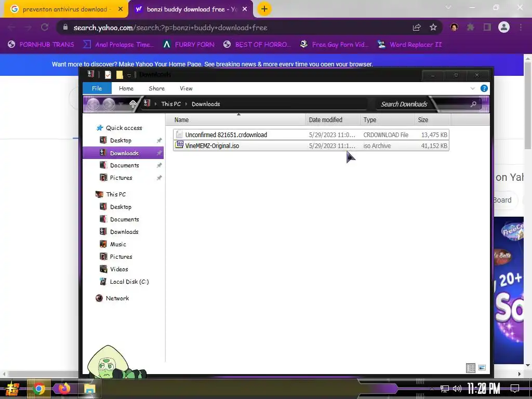
Task: Select Quick access in navigation pane
Action: (124, 128)
